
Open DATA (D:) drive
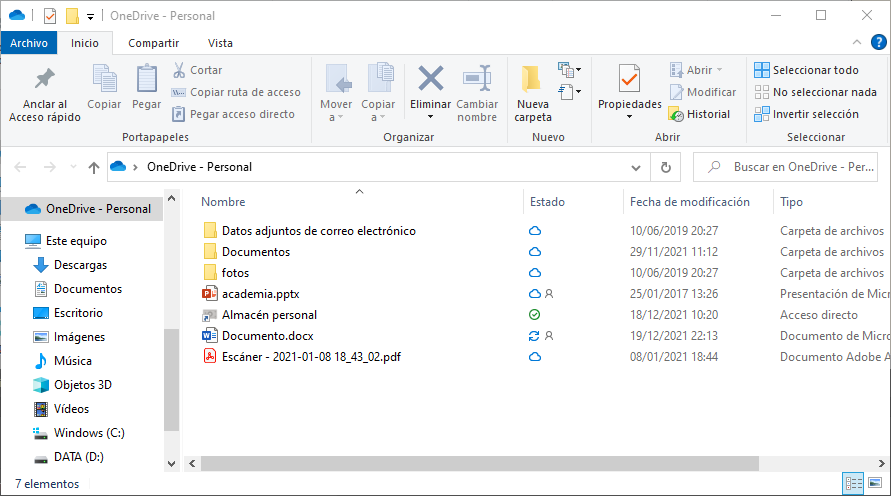tap(68, 457)
